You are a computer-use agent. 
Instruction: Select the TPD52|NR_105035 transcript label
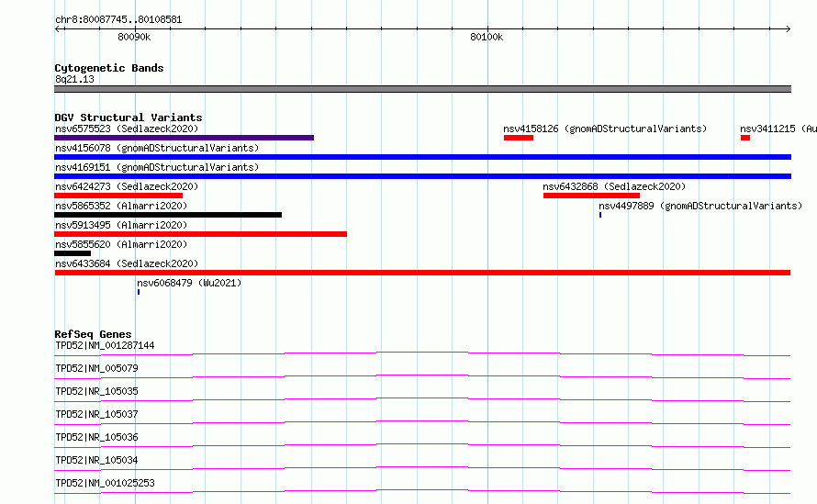(x=96, y=391)
